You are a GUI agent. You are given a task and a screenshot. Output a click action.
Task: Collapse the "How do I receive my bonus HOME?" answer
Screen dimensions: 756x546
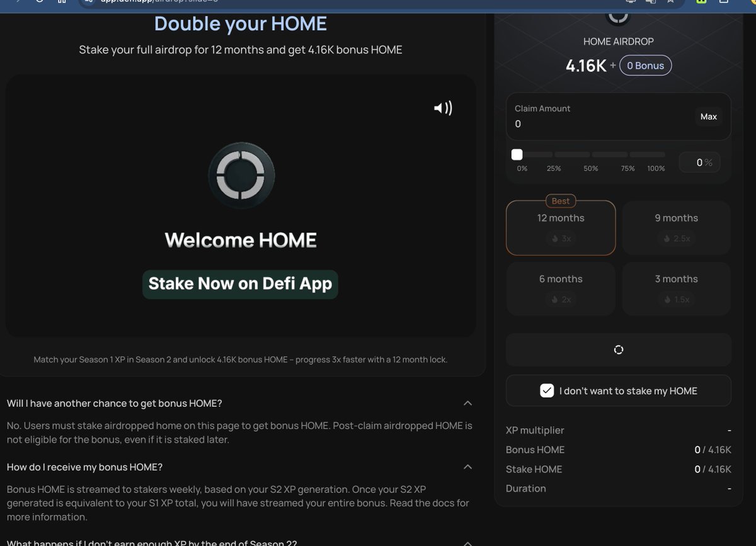tap(467, 467)
